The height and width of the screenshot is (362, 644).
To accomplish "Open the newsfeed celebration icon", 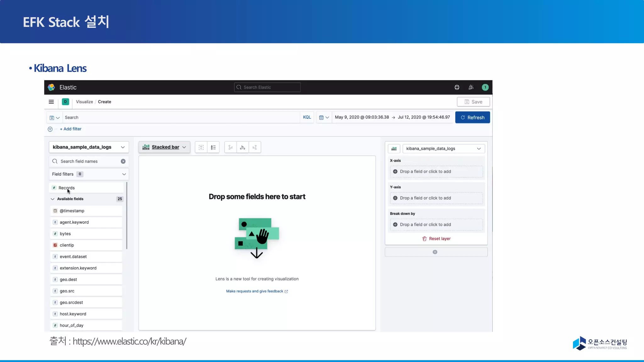I will (471, 87).
